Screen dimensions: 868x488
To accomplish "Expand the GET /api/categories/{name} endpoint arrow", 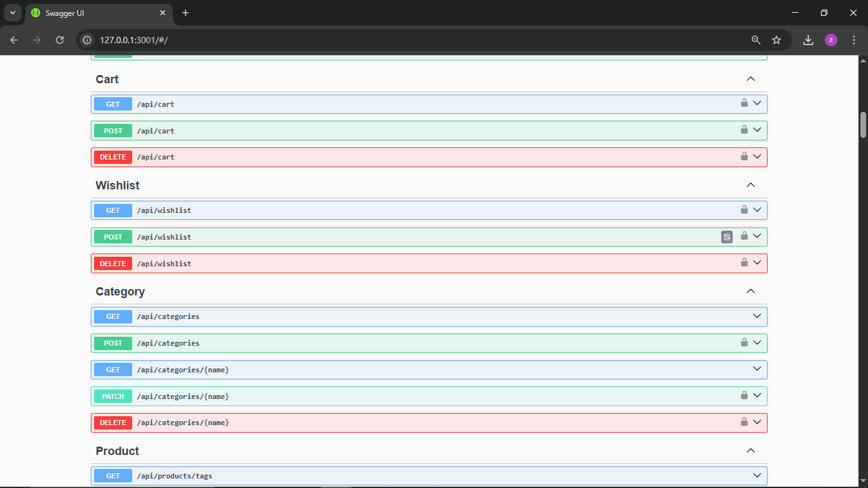I will pos(757,369).
